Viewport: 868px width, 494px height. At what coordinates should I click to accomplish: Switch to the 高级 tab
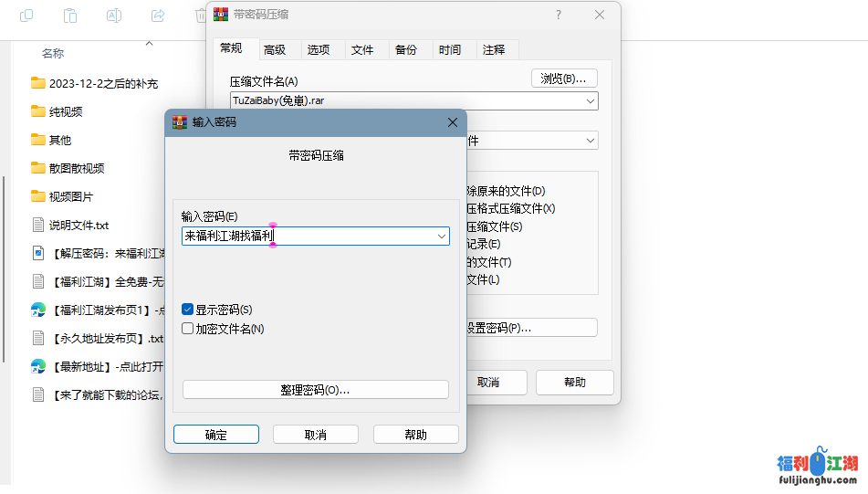tap(275, 49)
